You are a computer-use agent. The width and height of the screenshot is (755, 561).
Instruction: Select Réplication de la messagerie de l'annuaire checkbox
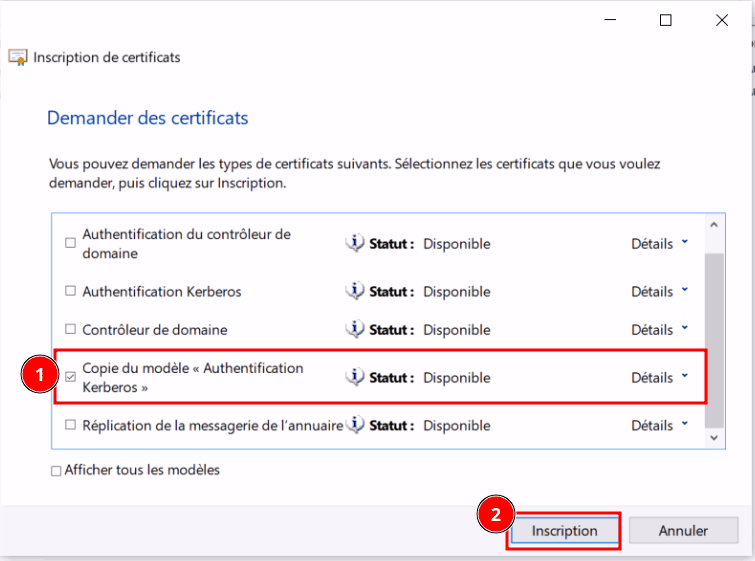[70, 426]
